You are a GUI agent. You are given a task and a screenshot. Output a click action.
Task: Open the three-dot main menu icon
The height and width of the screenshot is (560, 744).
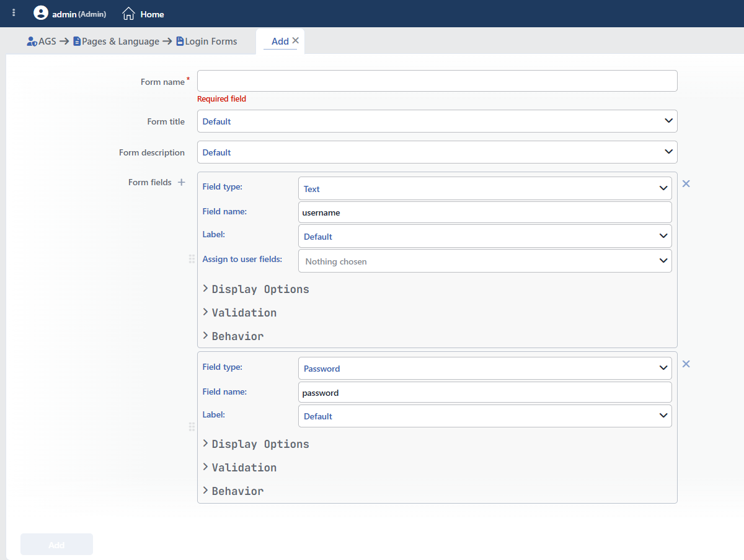click(x=14, y=13)
